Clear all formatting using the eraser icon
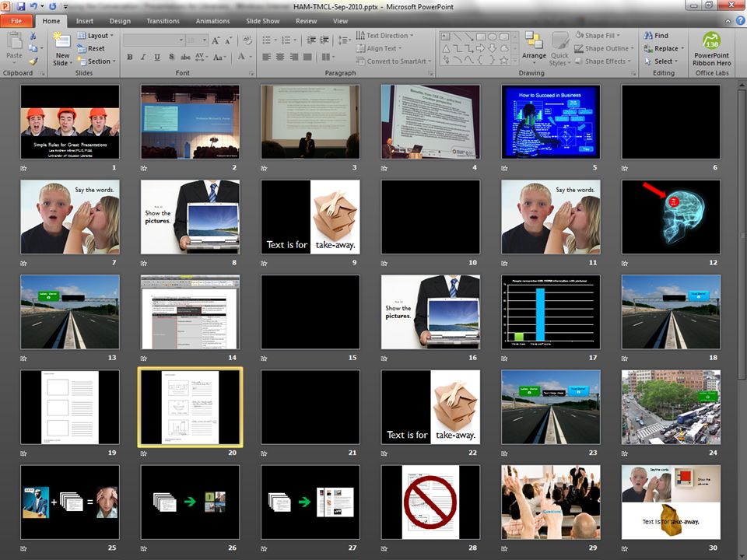This screenshot has height=560, width=747. click(247, 40)
